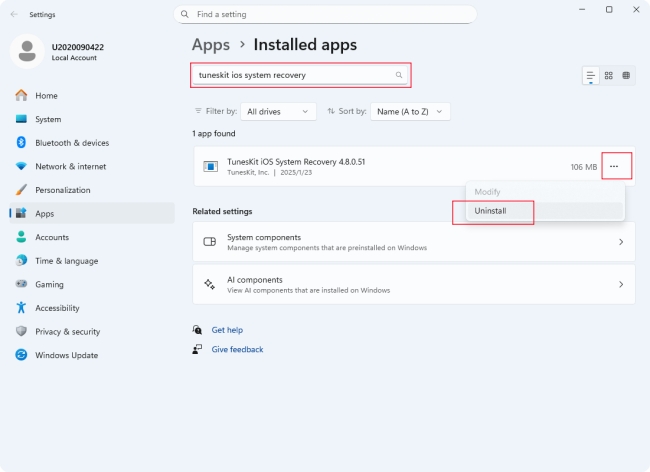Click the Find a setting search field

coord(325,15)
